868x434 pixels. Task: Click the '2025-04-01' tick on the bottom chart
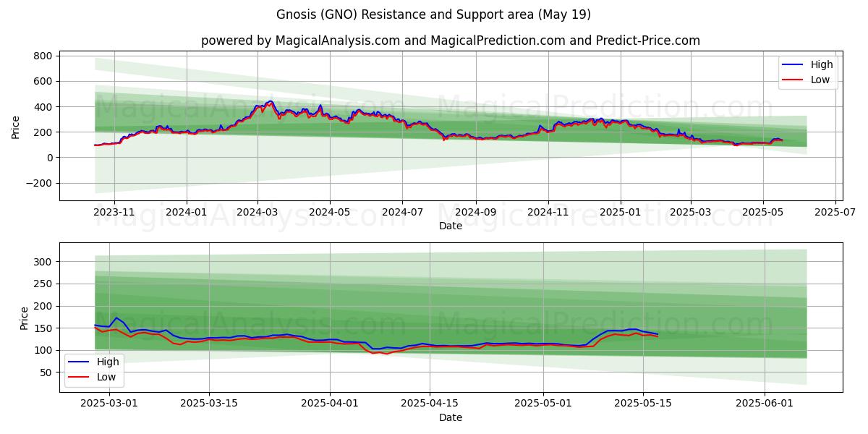coord(331,404)
